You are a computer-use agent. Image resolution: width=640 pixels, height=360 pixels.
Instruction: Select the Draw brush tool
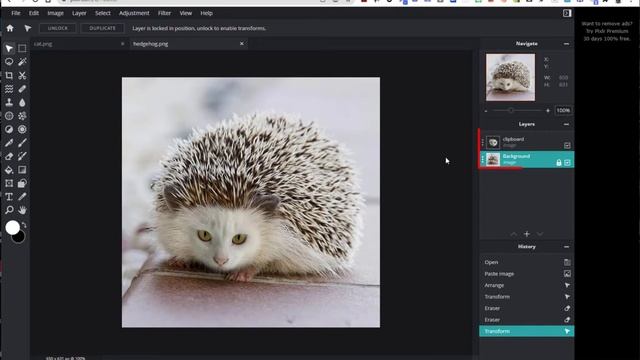click(x=22, y=143)
